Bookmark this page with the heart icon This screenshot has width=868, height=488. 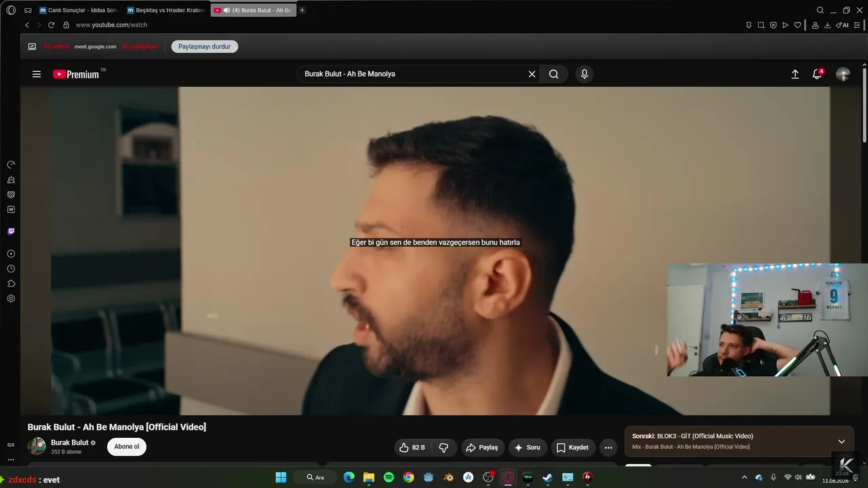coord(797,25)
